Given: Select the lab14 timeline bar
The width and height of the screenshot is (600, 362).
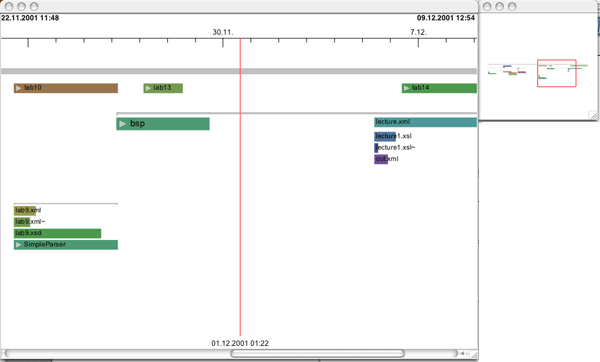Looking at the screenshot, I should 439,88.
